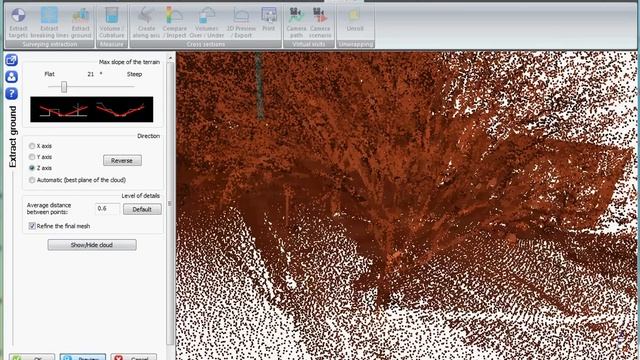The height and width of the screenshot is (360, 640).
Task: Click the 'Flat' slider label
Action: tap(49, 74)
